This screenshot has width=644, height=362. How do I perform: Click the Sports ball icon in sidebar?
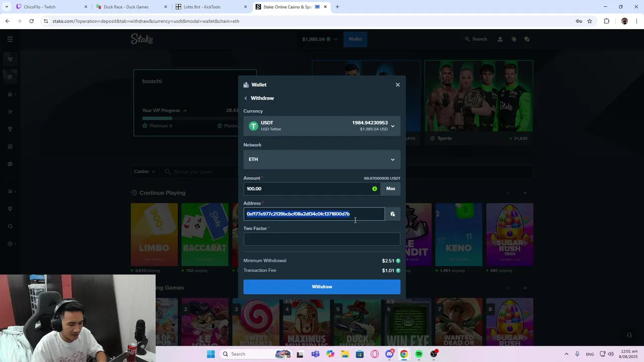point(10,76)
